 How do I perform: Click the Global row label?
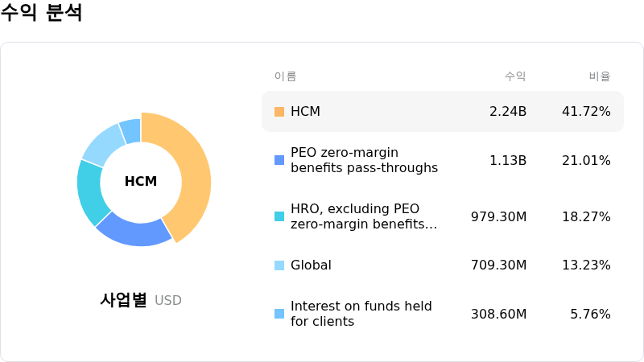point(311,265)
